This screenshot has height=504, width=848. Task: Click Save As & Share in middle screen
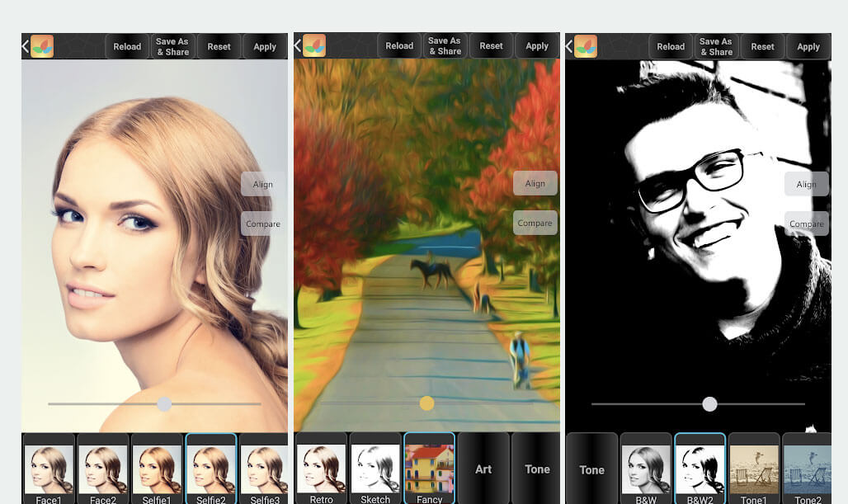445,46
